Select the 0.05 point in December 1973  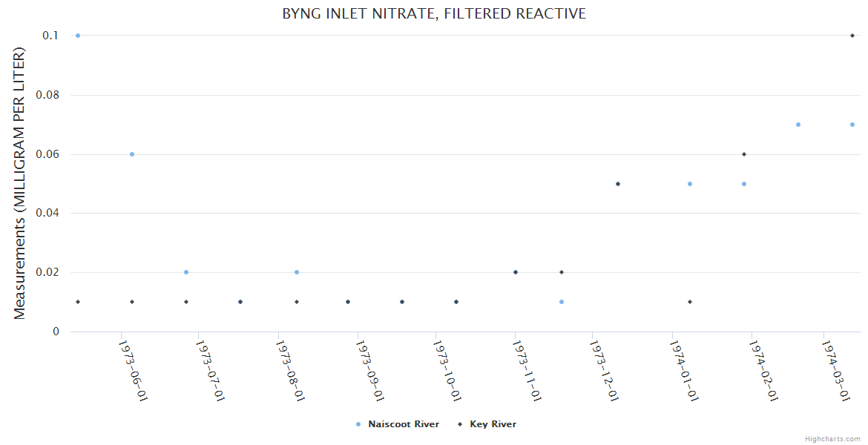(617, 184)
